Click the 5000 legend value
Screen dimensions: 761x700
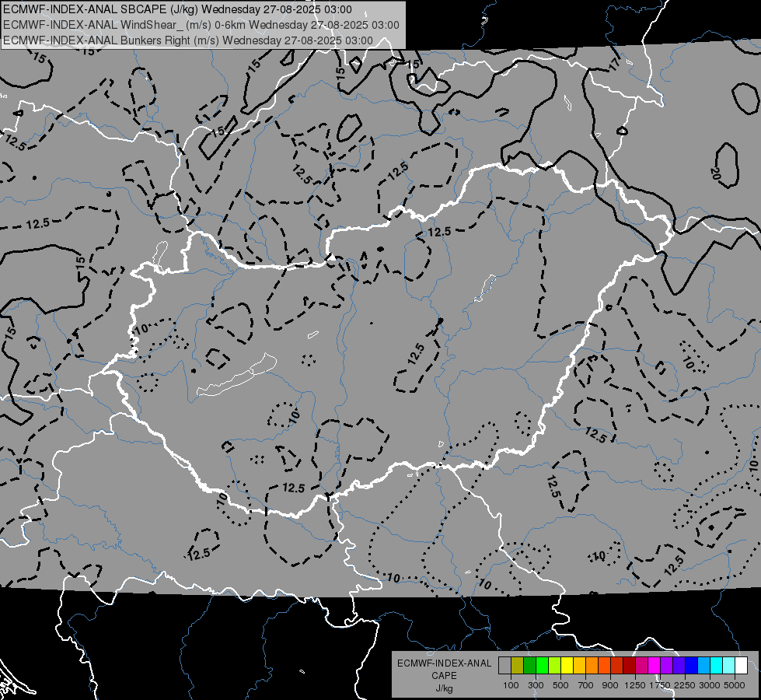click(x=735, y=685)
